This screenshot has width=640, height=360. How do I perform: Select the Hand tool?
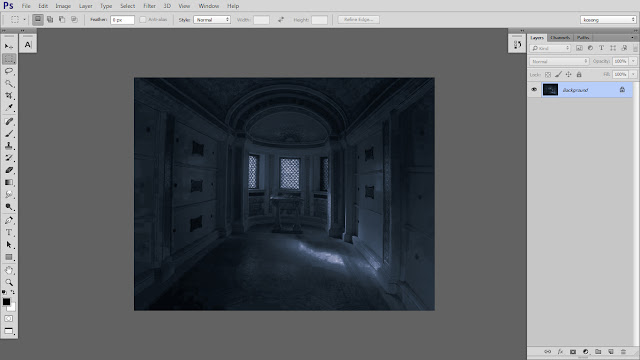pyautogui.click(x=9, y=270)
